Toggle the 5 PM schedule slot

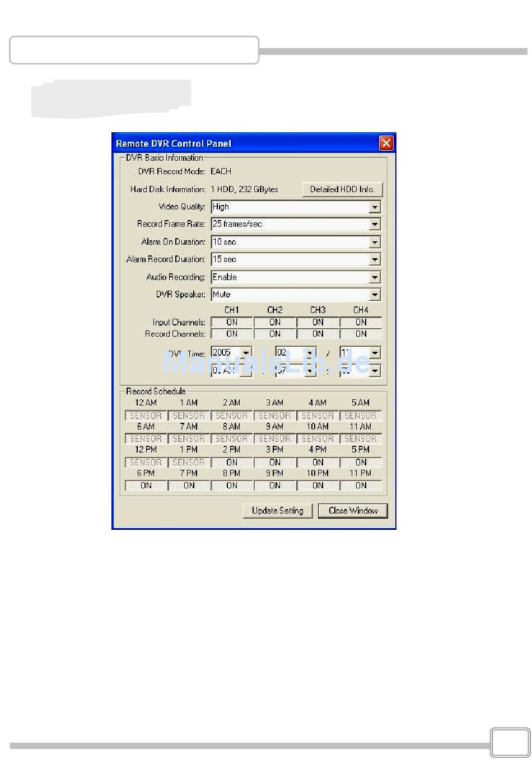point(361,462)
